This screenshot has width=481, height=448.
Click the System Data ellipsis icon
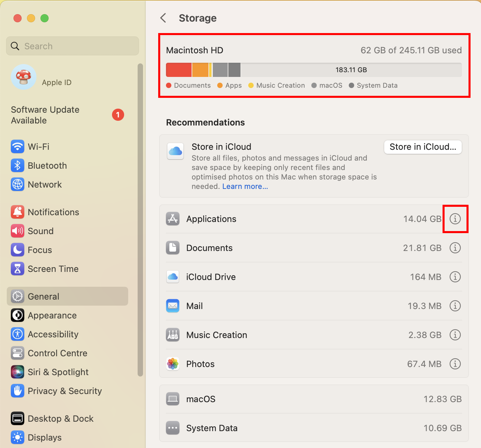point(173,428)
